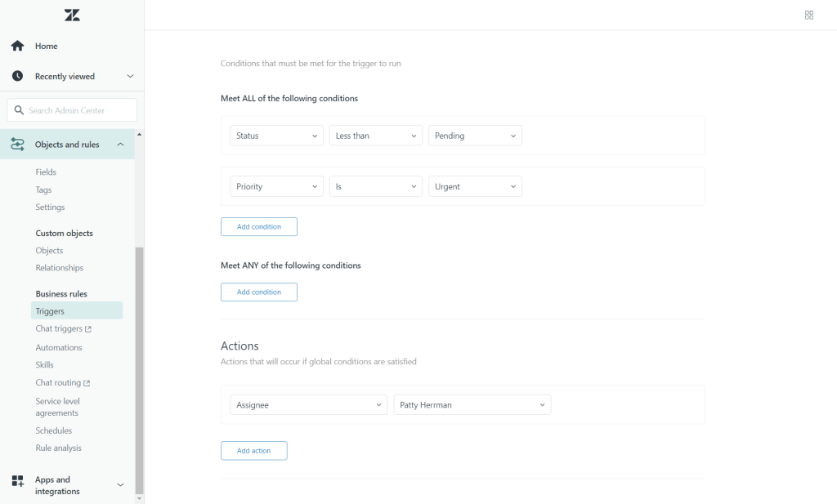The width and height of the screenshot is (837, 504).
Task: Click the Home icon in the sidebar
Action: 16,46
